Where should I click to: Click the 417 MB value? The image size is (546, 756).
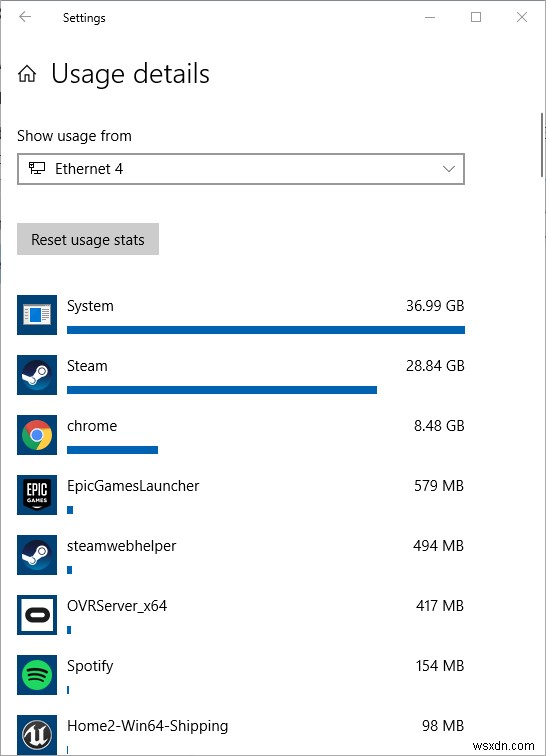[x=440, y=606]
